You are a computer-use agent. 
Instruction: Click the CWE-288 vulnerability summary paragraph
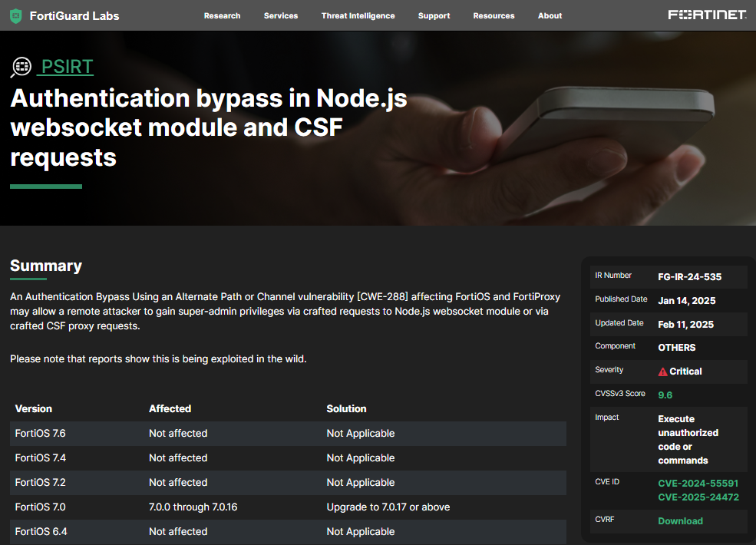(x=285, y=311)
